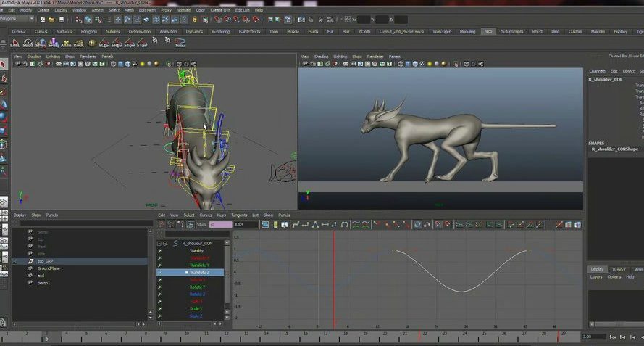The height and width of the screenshot is (346, 644).
Task: Click Layers menu in Layer Editor
Action: [596, 277]
